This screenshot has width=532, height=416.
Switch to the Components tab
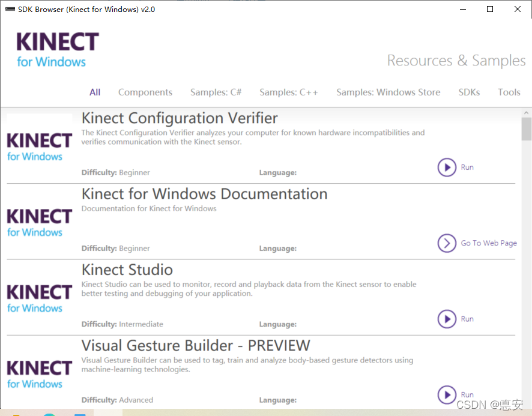point(145,92)
